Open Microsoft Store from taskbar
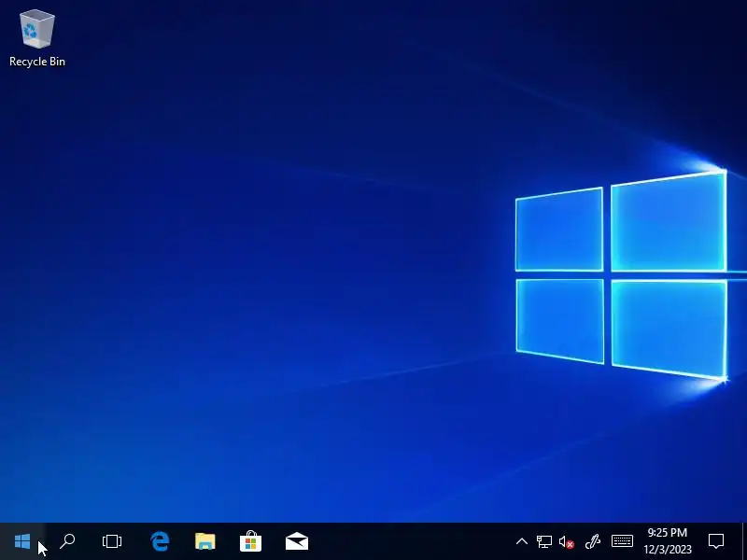747x560 pixels. click(x=250, y=541)
